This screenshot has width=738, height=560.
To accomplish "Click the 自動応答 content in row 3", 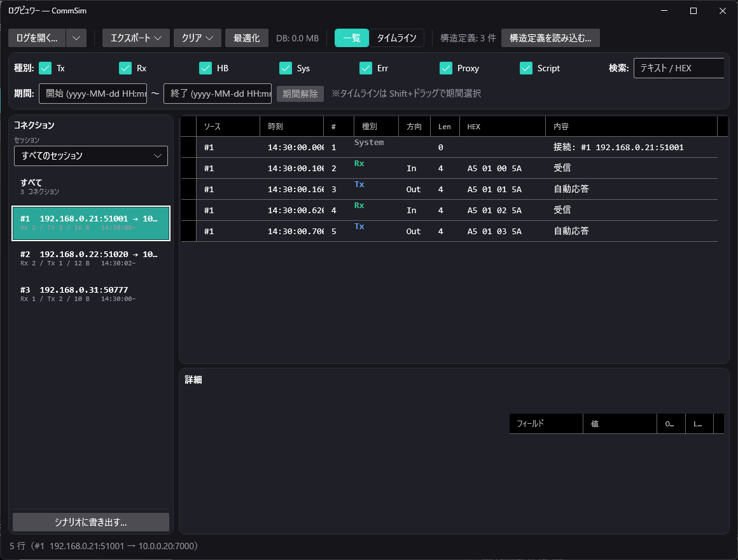I will click(571, 189).
